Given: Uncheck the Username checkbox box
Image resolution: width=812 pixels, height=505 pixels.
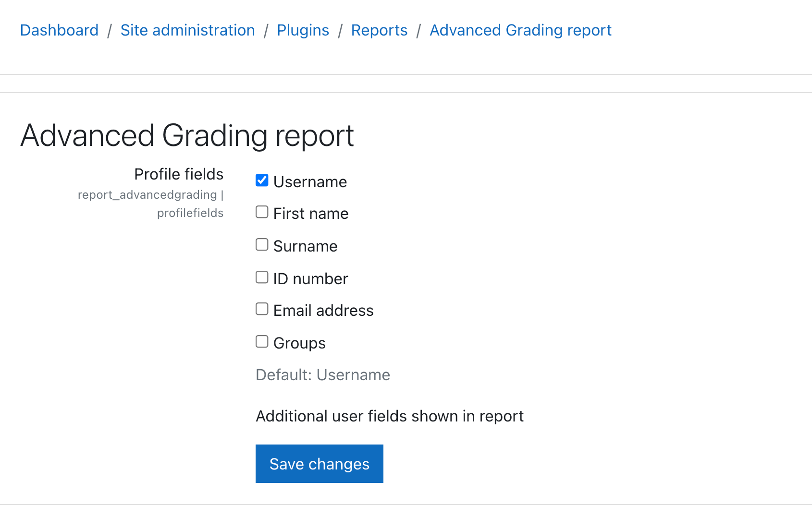Looking at the screenshot, I should click(262, 180).
